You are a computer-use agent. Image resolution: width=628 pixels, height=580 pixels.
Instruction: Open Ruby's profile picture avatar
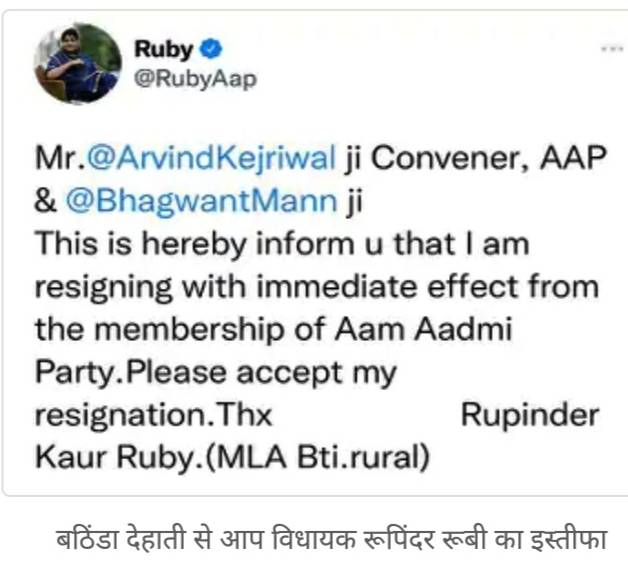pos(78,64)
